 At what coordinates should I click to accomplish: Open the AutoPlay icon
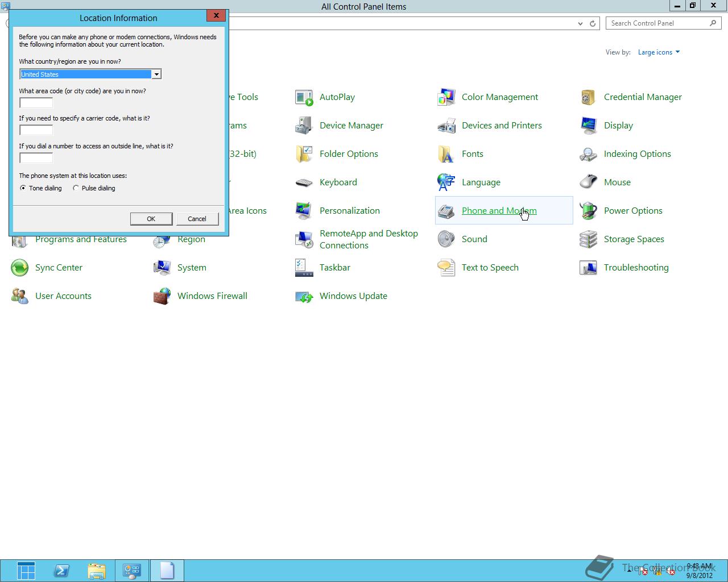point(304,97)
